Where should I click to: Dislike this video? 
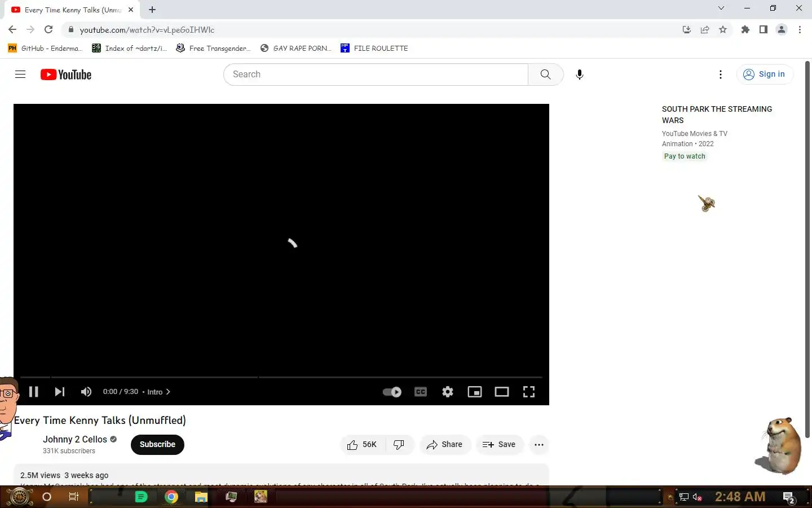coord(399,445)
